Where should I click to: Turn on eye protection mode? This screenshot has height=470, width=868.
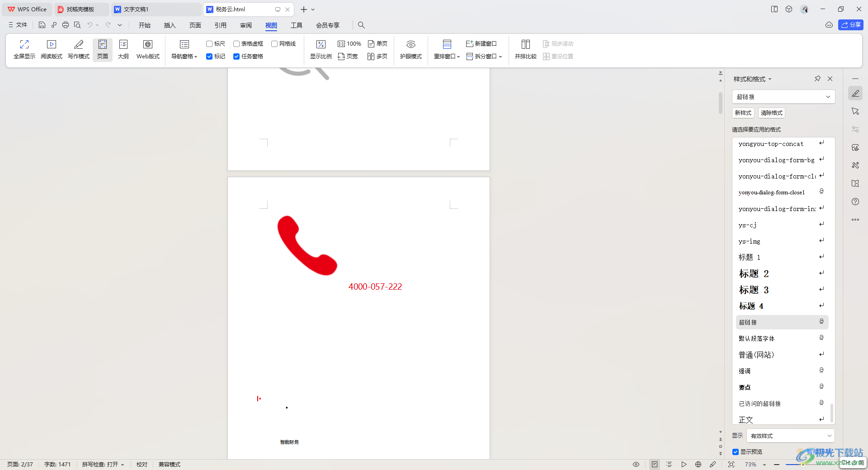[411, 50]
